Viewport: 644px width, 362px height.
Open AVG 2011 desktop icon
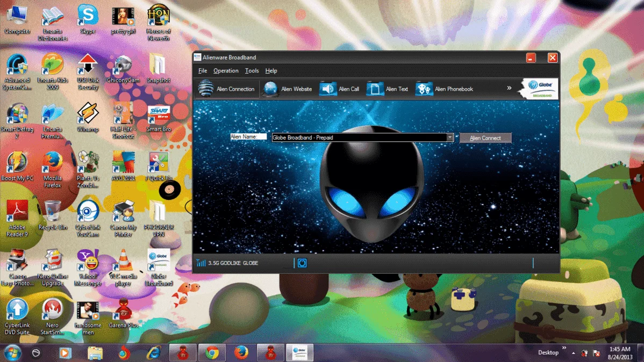[123, 166]
